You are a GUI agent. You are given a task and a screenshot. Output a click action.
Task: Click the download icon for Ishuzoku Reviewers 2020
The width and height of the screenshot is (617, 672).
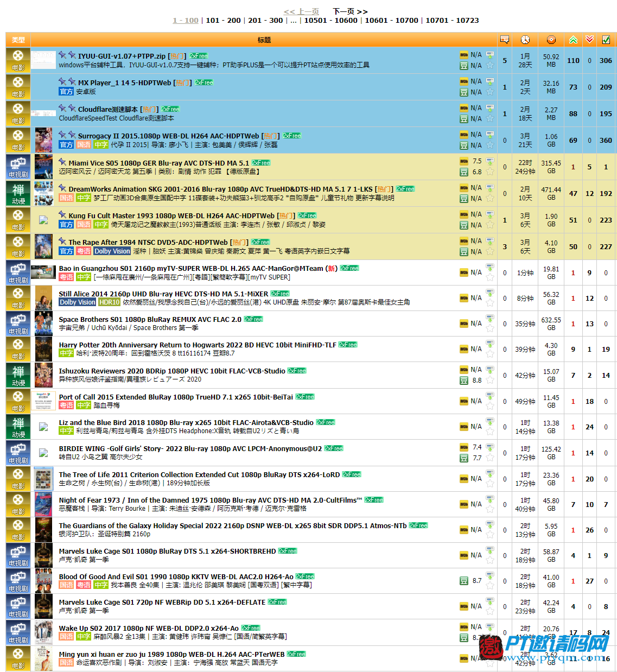tap(490, 370)
